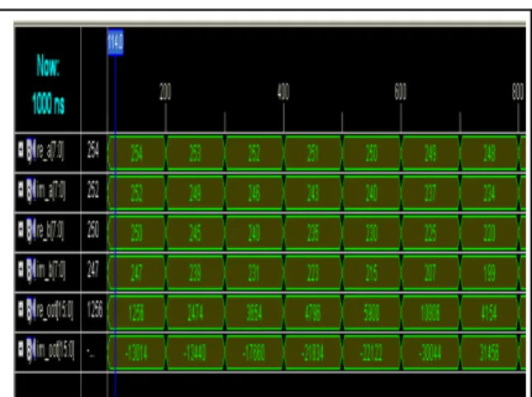The height and width of the screenshot is (397, 532).
Task: Click waveform segment -13014 in im_oof row
Action: coord(137,353)
